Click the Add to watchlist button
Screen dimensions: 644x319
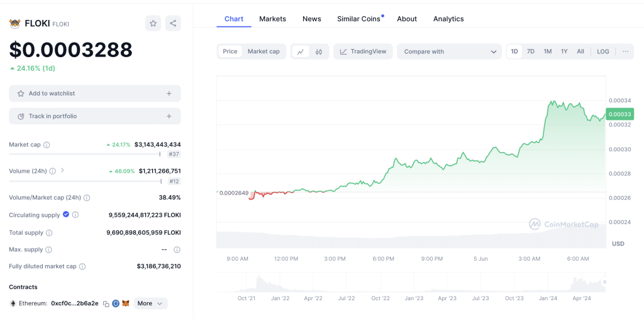pos(95,94)
